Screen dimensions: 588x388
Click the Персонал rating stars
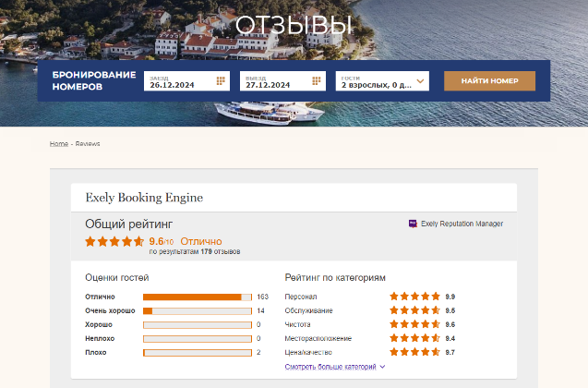click(414, 297)
